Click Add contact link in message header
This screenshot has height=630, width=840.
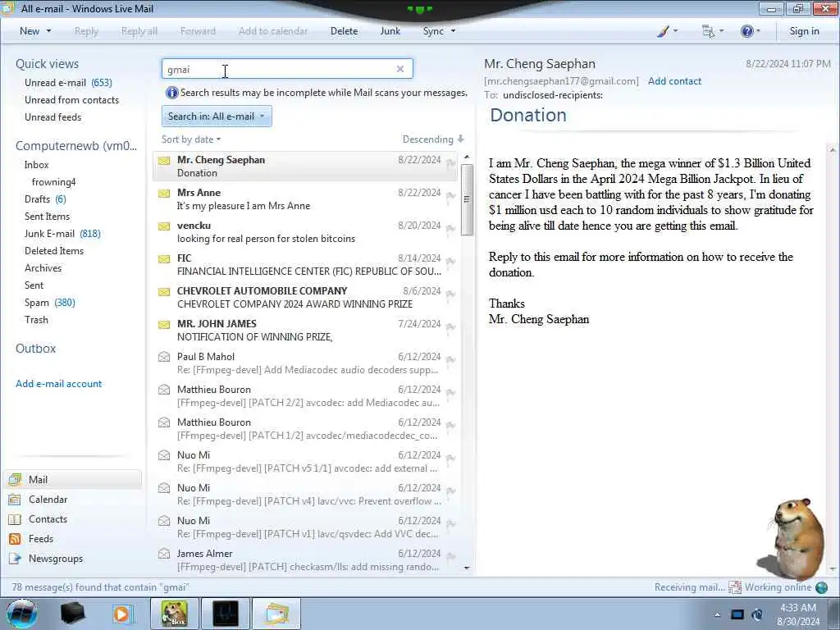click(674, 81)
